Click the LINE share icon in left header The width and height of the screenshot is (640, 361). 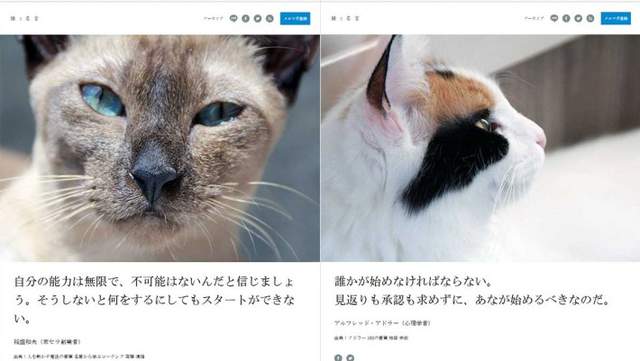pyautogui.click(x=233, y=18)
